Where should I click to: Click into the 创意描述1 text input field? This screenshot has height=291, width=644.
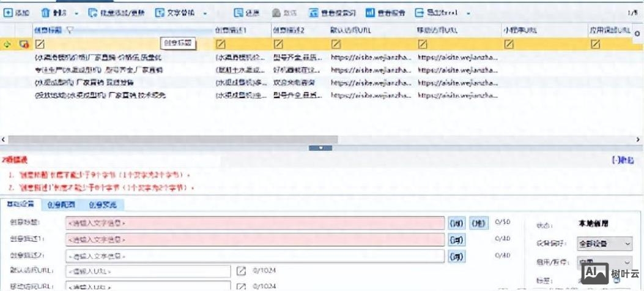click(255, 239)
